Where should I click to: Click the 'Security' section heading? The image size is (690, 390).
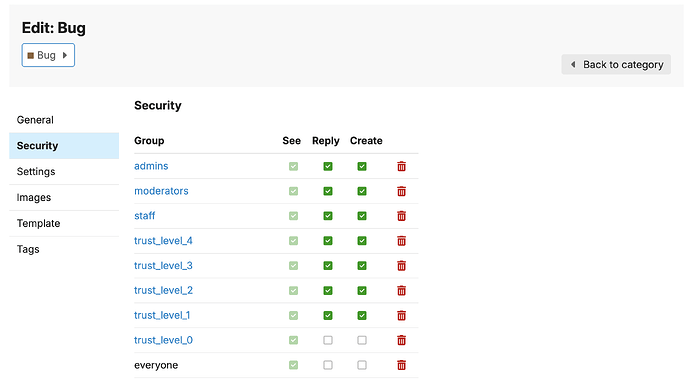click(158, 106)
